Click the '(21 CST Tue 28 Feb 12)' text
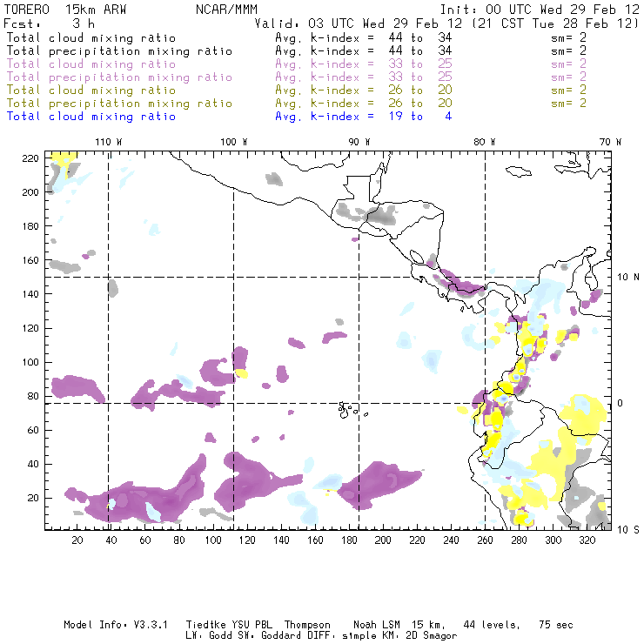The width and height of the screenshot is (644, 644). coord(555,23)
